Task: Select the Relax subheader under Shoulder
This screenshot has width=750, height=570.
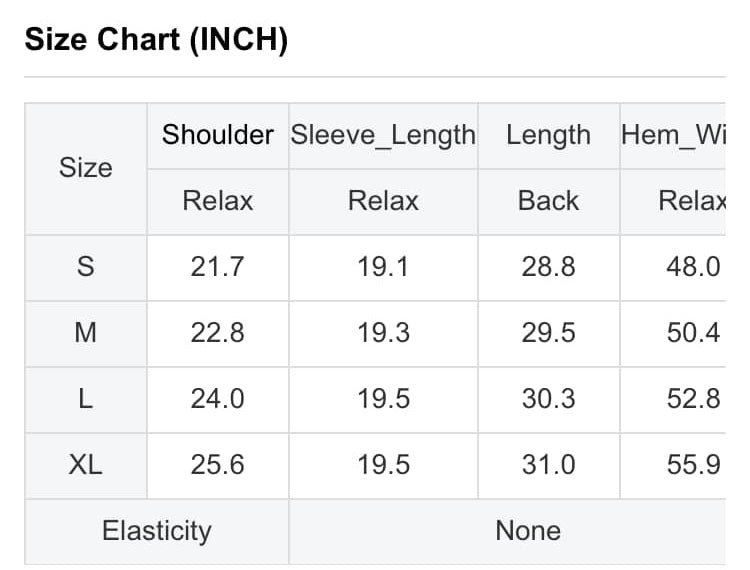Action: coord(218,202)
